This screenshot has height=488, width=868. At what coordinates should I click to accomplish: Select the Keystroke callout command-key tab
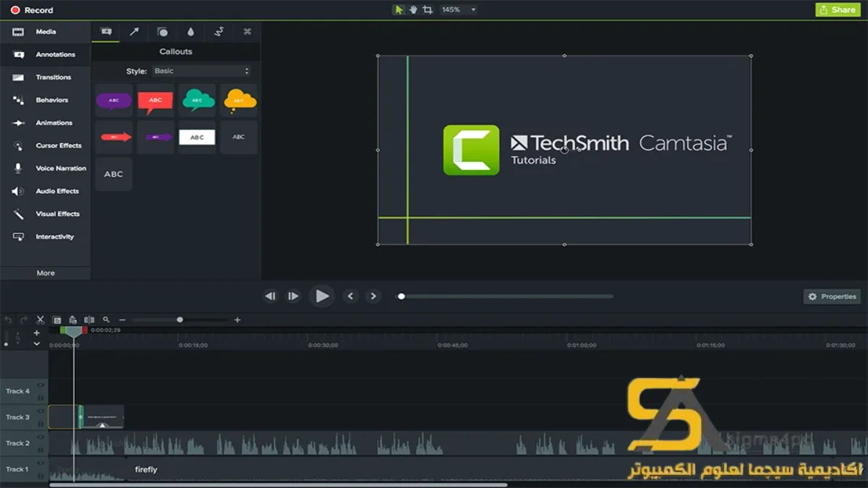[247, 32]
